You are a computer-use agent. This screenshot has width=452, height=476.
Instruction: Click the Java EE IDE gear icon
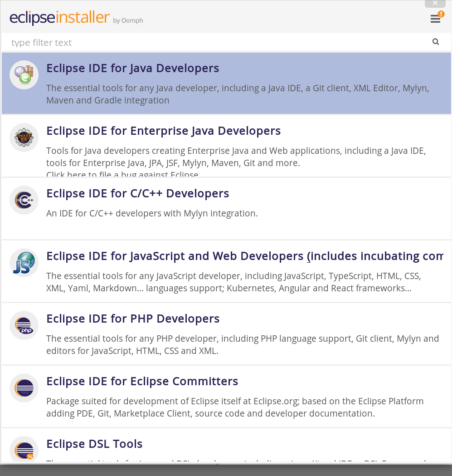pyautogui.click(x=24, y=137)
